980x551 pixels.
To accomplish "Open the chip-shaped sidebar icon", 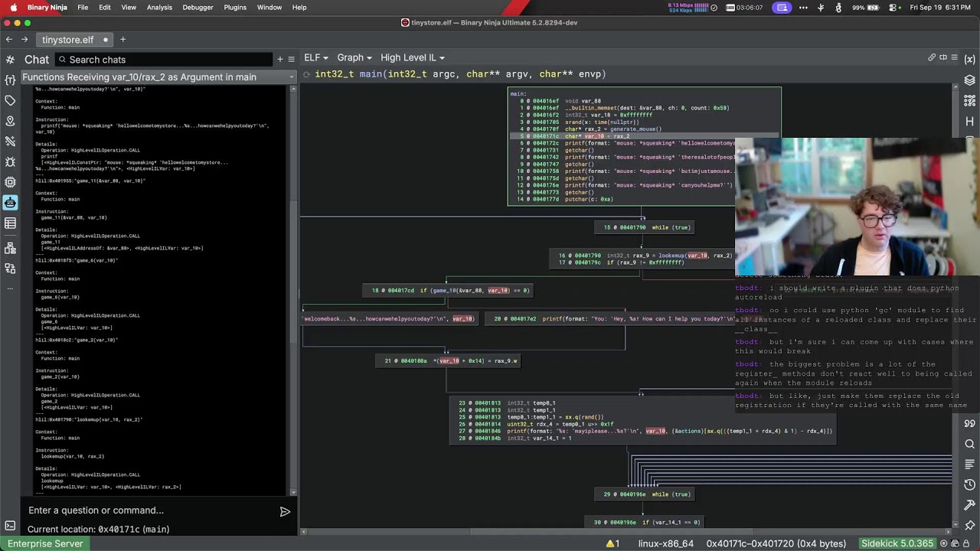I will tap(10, 182).
